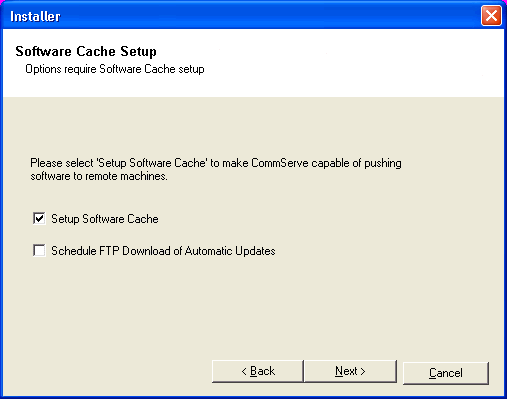This screenshot has height=399, width=507.
Task: Click the empty box beside Schedule FTP Download
Action: (39, 250)
